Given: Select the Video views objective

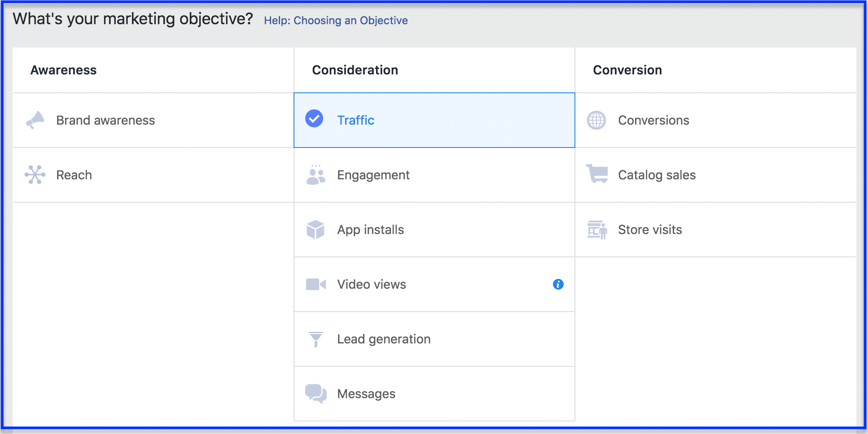Looking at the screenshot, I should pyautogui.click(x=434, y=284).
